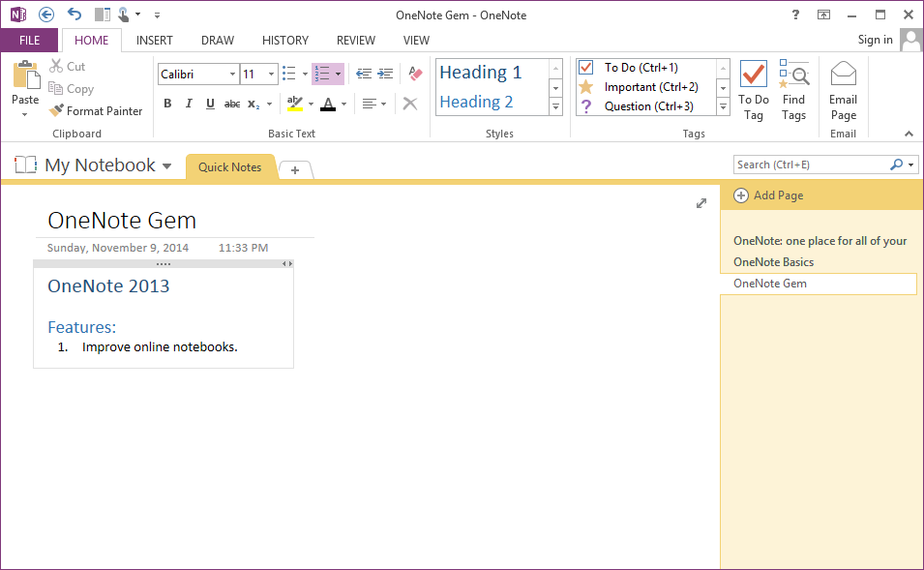Open font color picker arrow
Image resolution: width=924 pixels, height=570 pixels.
[344, 105]
